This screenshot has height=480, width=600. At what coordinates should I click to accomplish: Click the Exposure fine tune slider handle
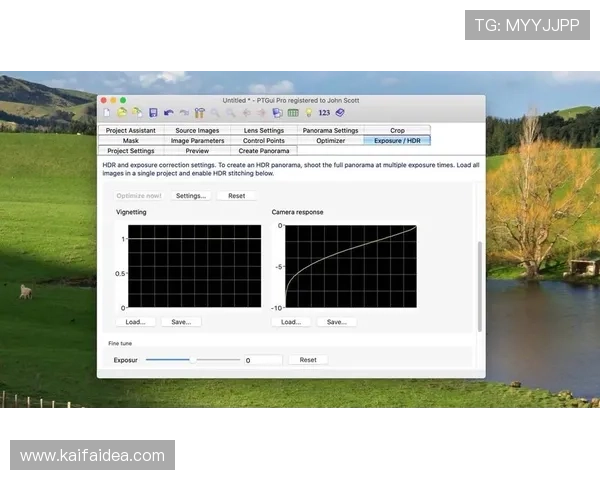[x=192, y=359]
